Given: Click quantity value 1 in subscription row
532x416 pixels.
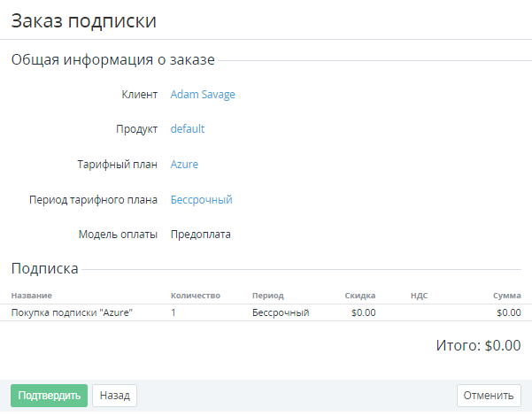Looking at the screenshot, I should pyautogui.click(x=173, y=312).
